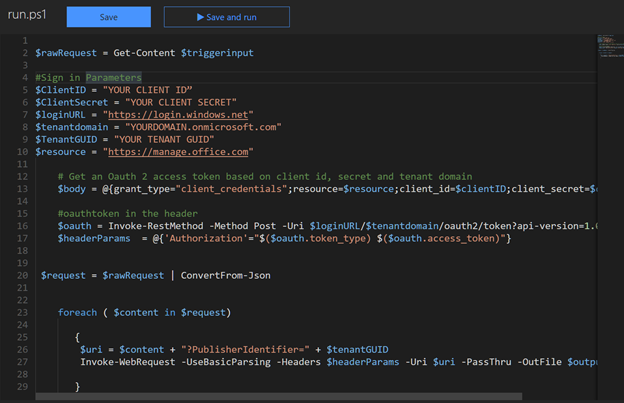
Task: Click the $ClientID variable declaration
Action: (60, 90)
